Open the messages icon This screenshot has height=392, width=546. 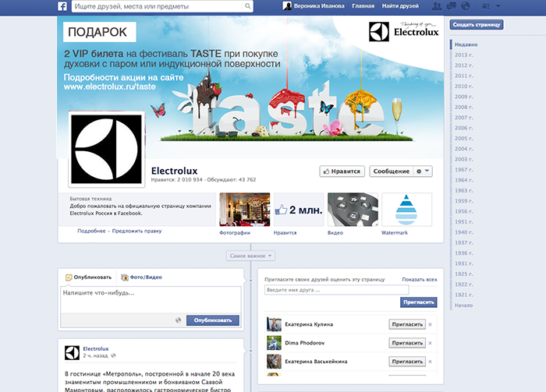[452, 6]
